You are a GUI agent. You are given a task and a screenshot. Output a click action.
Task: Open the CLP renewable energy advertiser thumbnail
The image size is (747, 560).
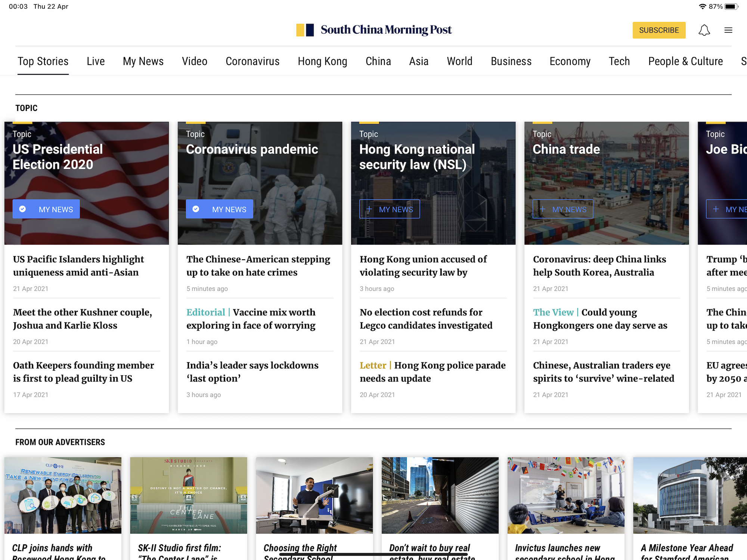pyautogui.click(x=63, y=495)
